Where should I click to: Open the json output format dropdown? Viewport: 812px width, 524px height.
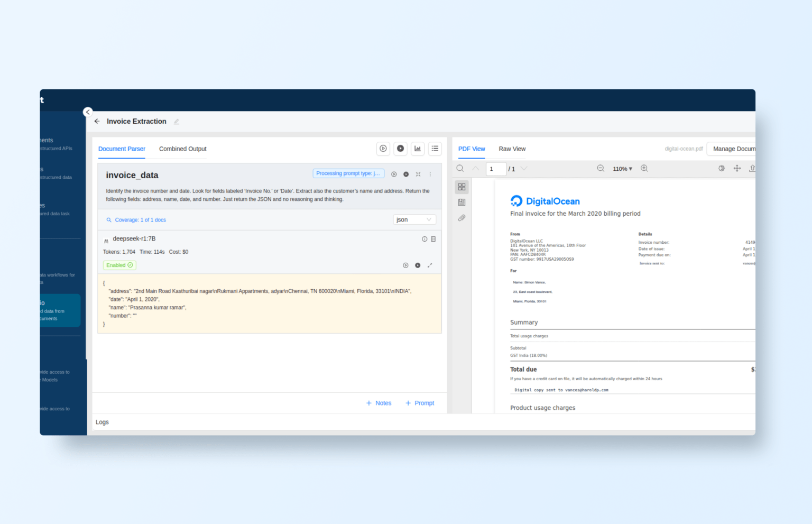click(x=414, y=219)
